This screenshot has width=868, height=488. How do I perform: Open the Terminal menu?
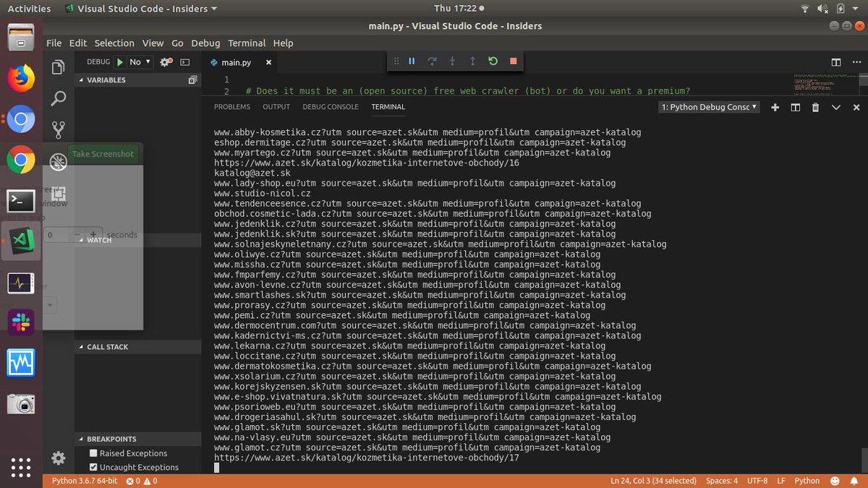point(247,43)
